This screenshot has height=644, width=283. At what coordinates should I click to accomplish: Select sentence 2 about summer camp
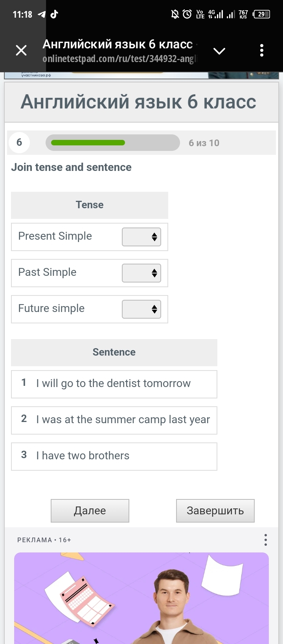point(114,420)
